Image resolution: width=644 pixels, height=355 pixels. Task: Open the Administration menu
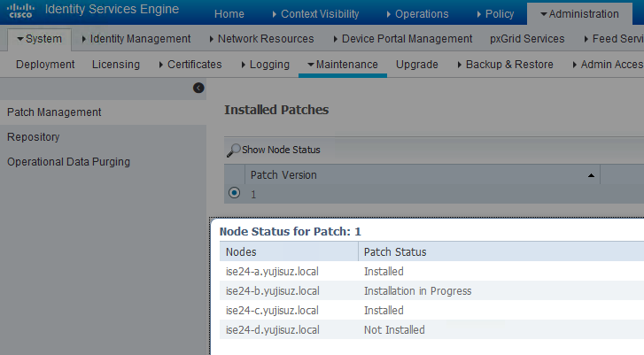tap(579, 14)
